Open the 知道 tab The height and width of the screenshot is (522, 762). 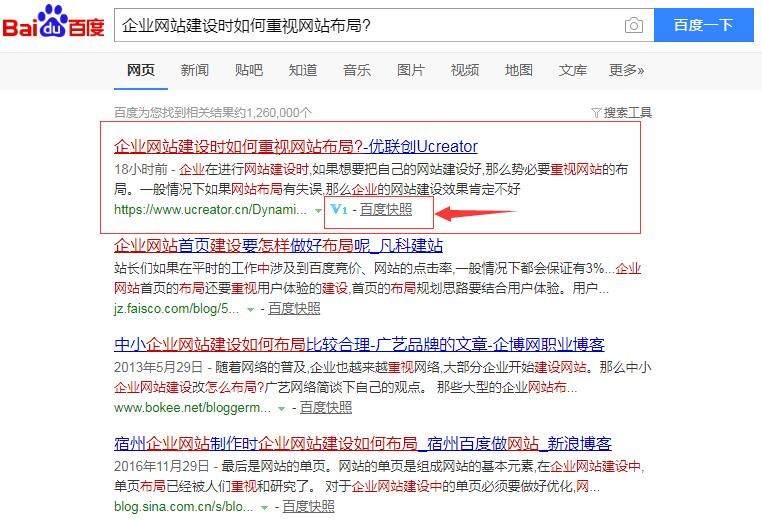(303, 70)
